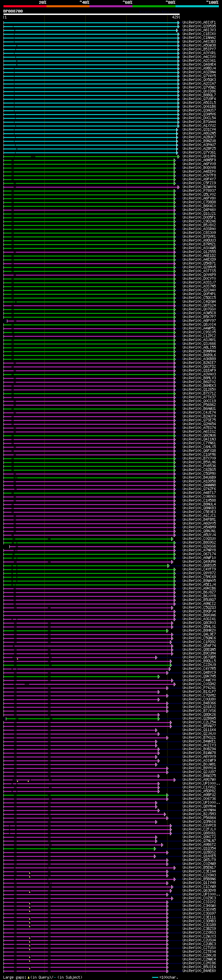Image resolution: width=222 pixels, height=980 pixels.
Task: Open hit UniRef100_A5GW38
Action: click(199, 45)
